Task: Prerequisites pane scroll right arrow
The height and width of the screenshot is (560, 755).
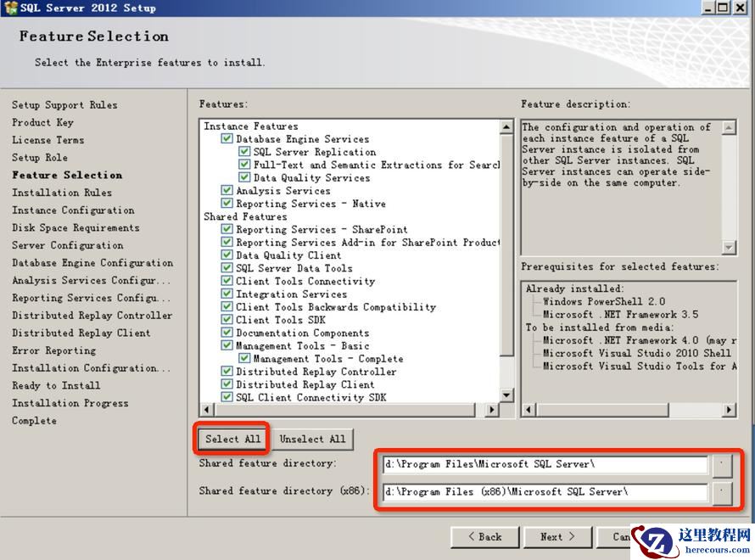Action: pyautogui.click(x=729, y=410)
